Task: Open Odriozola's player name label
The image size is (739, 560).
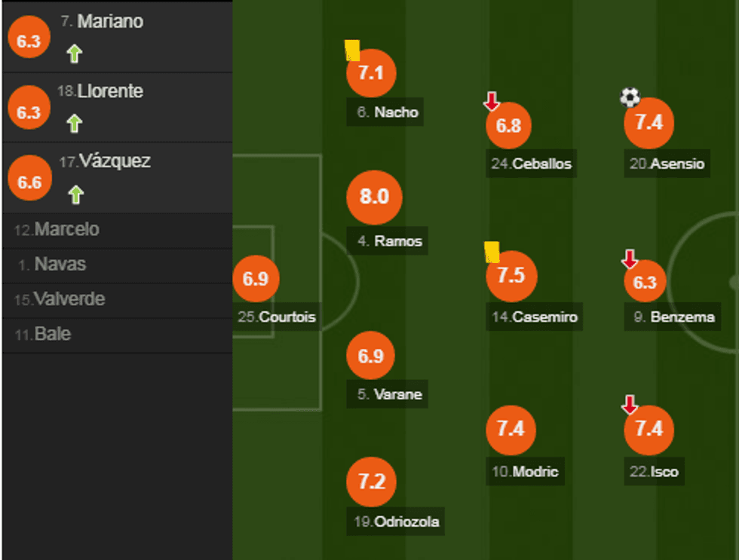Action: [396, 521]
